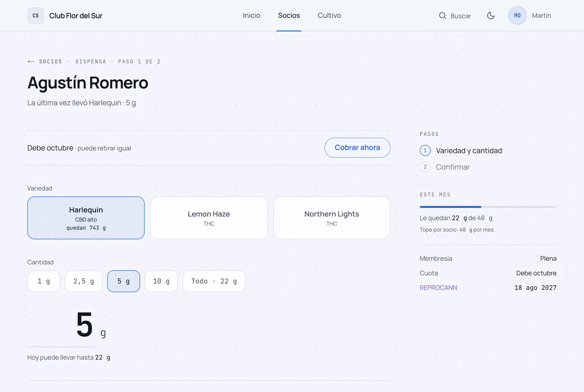Select the Lemon Haze variety card

tap(209, 218)
